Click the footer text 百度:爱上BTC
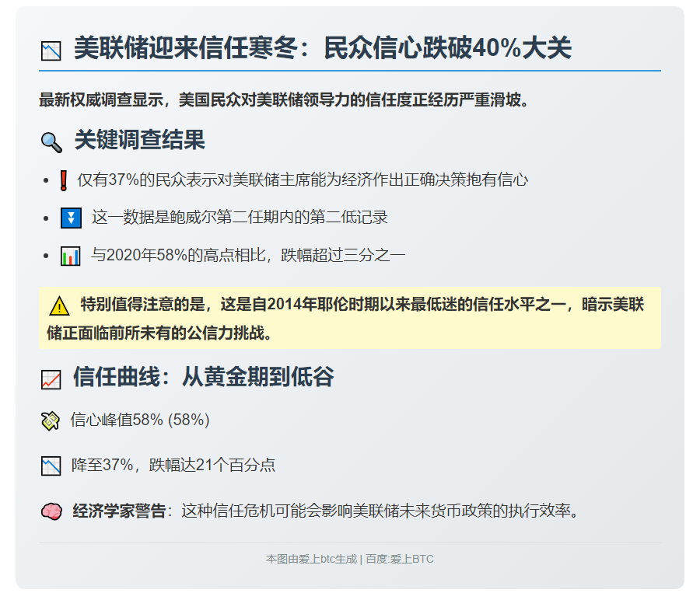This screenshot has width=700, height=614. tap(397, 559)
